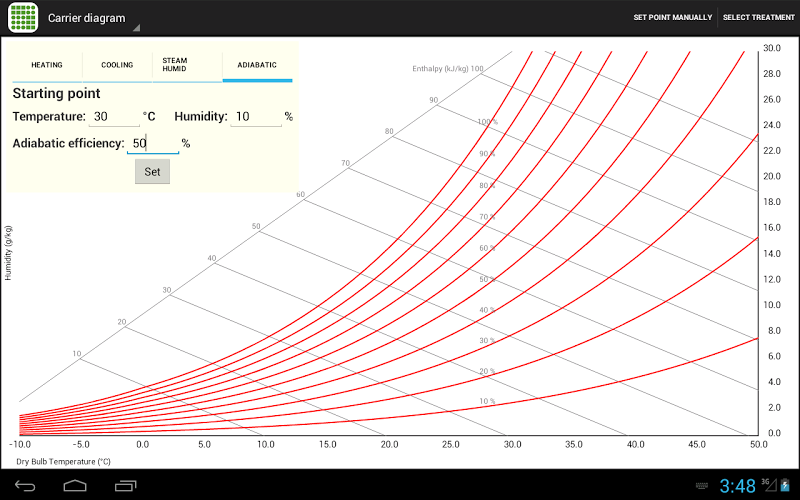Open Select Treatment action
The height and width of the screenshot is (500, 800).
pos(758,17)
